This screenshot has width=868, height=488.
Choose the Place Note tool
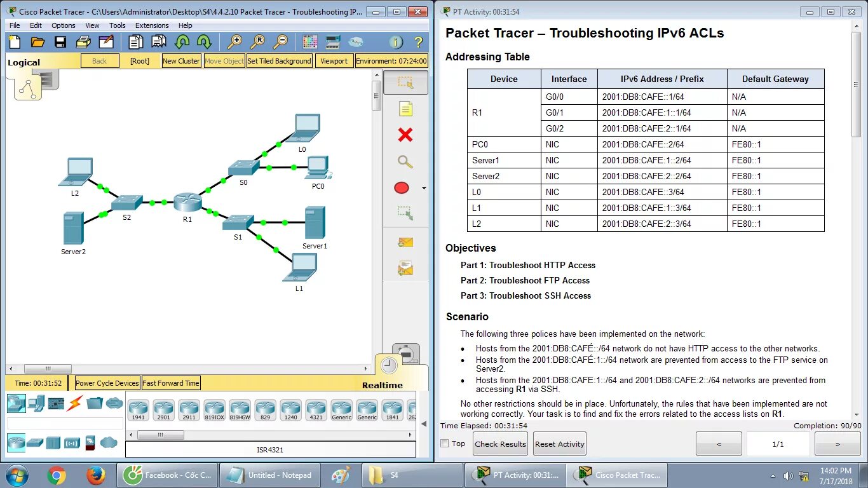[x=405, y=109]
